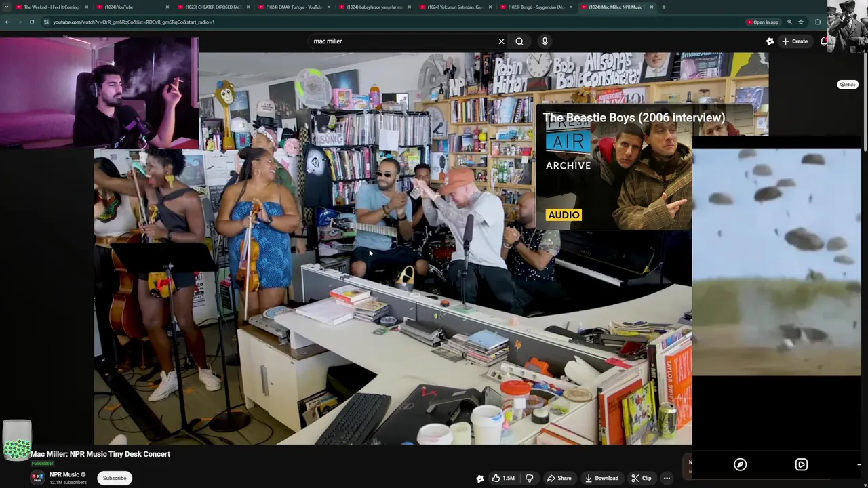
Task: Switch to the 'babayla zor yangılar' tab
Action: 374,7
